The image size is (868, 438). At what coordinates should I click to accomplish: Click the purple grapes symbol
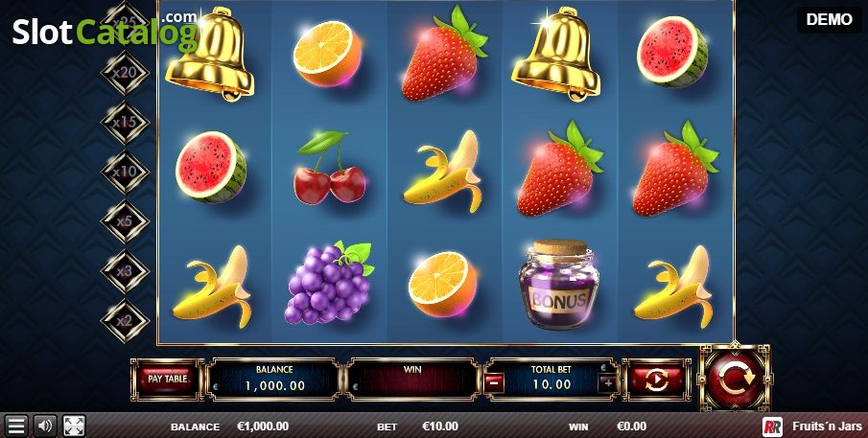coord(329,282)
